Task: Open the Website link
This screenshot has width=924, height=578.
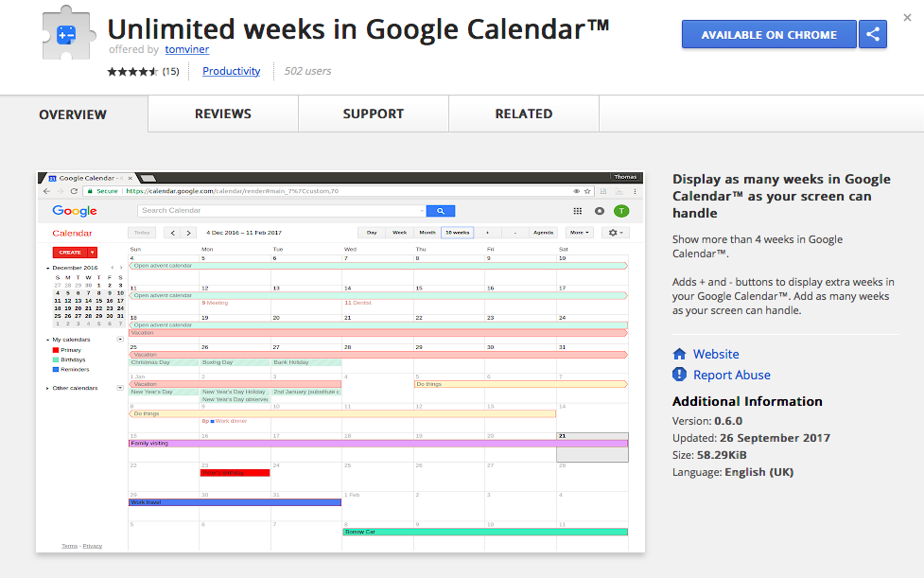Action: tap(716, 354)
